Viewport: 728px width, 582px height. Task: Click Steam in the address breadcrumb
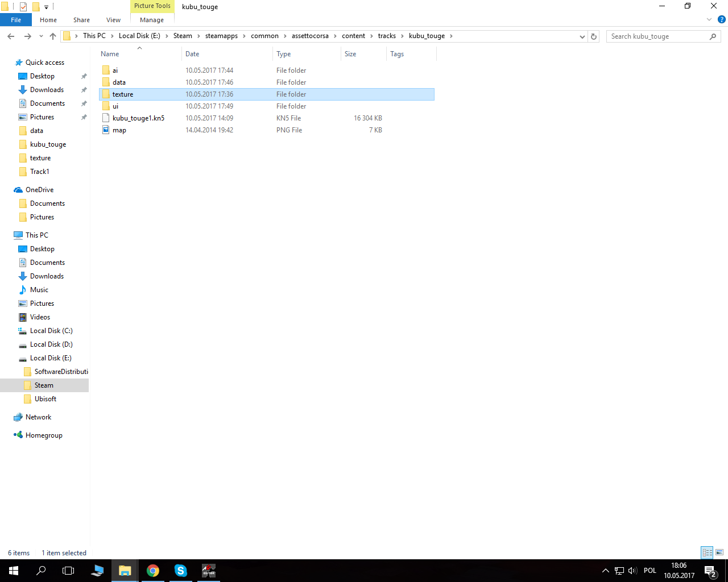click(x=183, y=36)
